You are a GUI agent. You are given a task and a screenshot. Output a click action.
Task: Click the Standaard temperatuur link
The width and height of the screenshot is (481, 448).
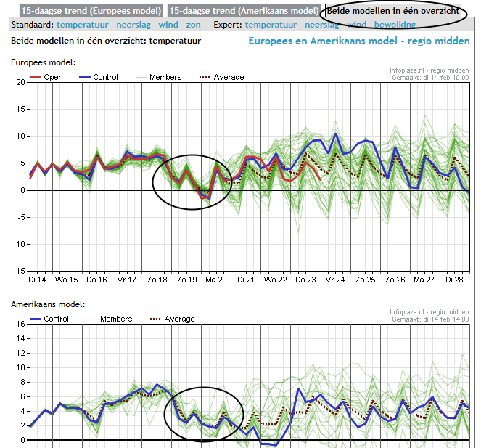[83, 25]
